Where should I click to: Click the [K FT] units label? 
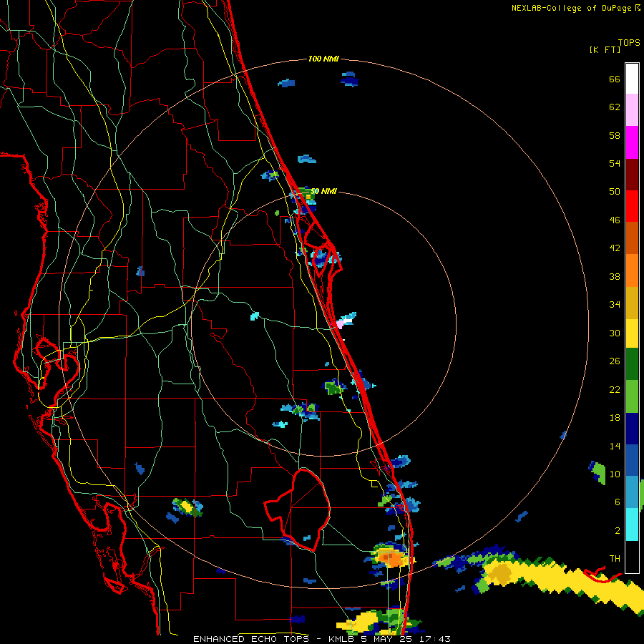[x=605, y=49]
